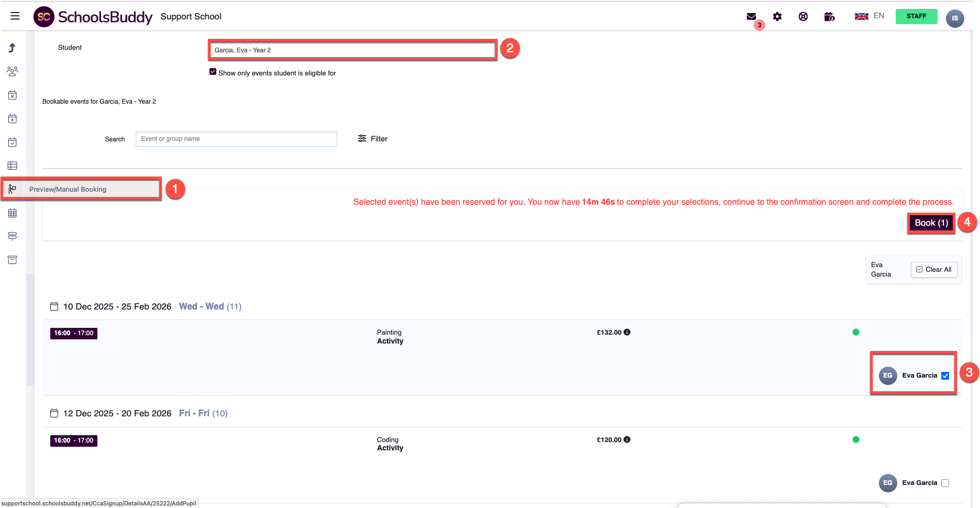Click the archive box icon in sidebar
The height and width of the screenshot is (508, 980).
coord(13,260)
